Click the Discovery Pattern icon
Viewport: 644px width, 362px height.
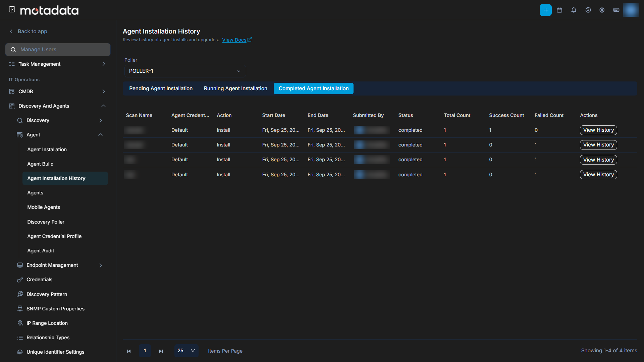[20, 294]
